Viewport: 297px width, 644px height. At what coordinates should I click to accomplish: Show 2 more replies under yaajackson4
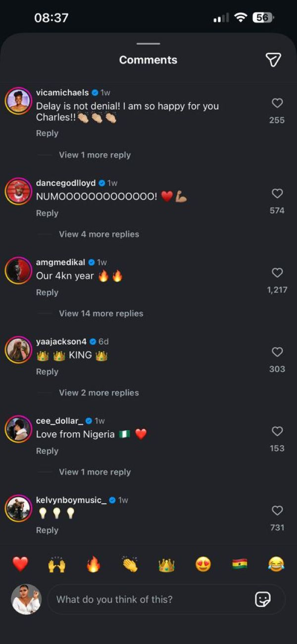(x=99, y=393)
